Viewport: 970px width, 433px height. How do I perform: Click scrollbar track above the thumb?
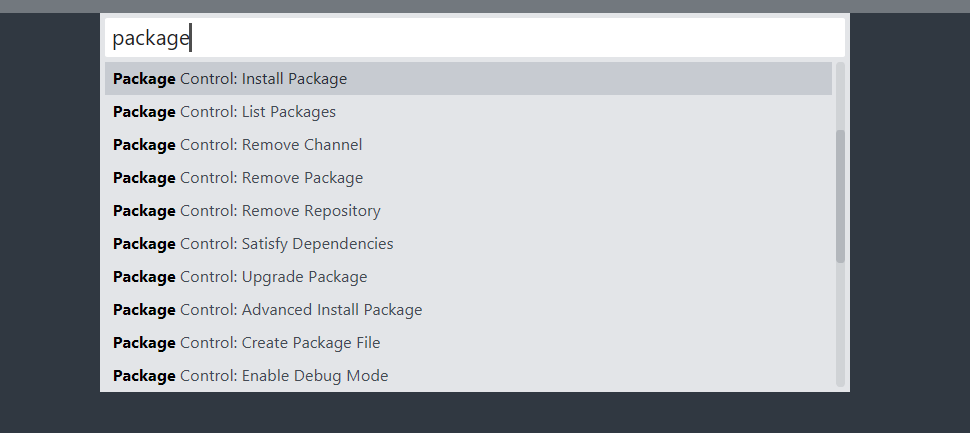tap(840, 95)
